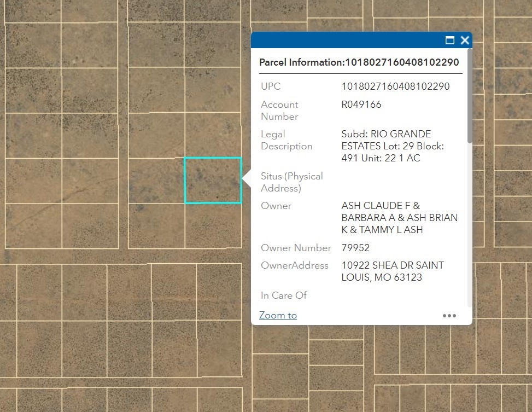Maximize the parcel information popup
Viewport: 532px width, 412px height.
(x=450, y=40)
